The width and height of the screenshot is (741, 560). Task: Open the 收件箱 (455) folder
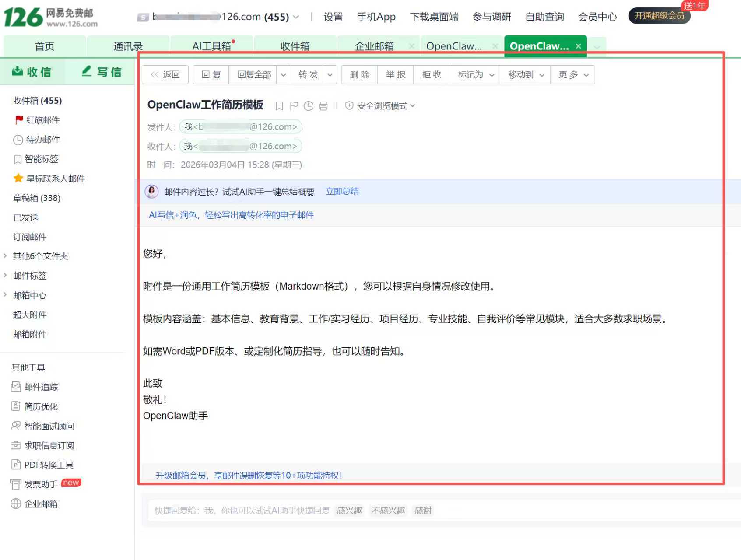pos(38,100)
